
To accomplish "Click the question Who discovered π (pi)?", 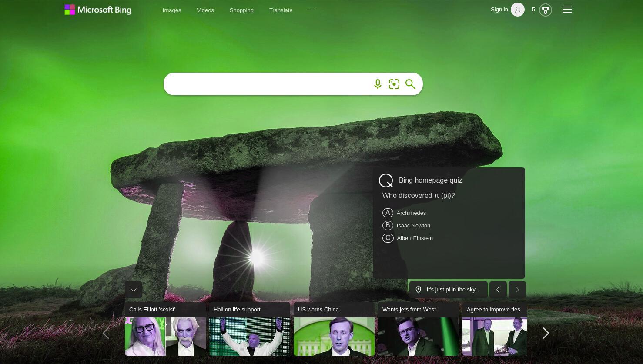I will [419, 196].
